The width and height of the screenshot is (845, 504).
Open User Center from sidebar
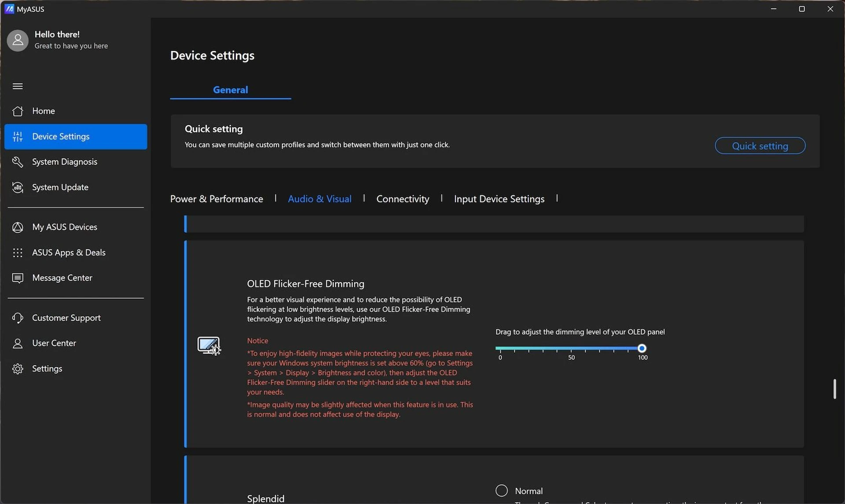pyautogui.click(x=76, y=343)
